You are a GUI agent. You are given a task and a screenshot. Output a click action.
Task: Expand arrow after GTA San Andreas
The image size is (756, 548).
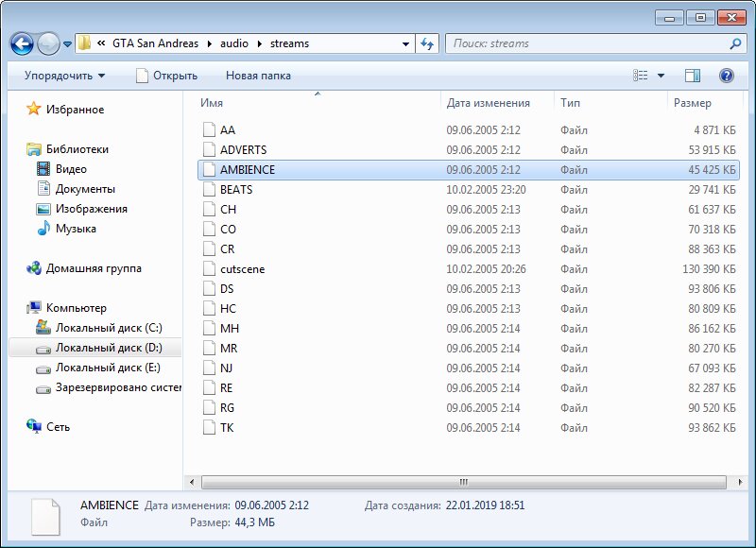(209, 43)
